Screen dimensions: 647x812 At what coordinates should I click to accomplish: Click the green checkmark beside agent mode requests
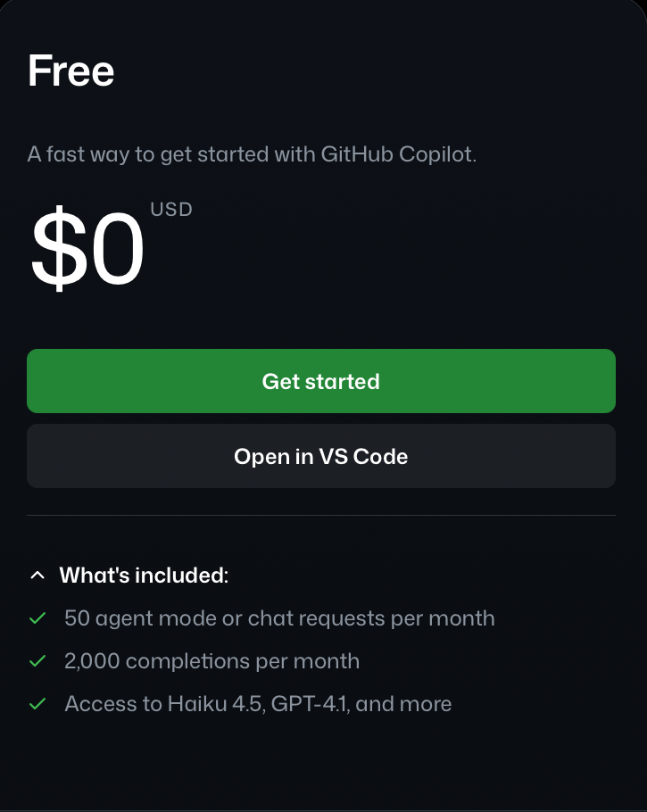[x=37, y=617]
